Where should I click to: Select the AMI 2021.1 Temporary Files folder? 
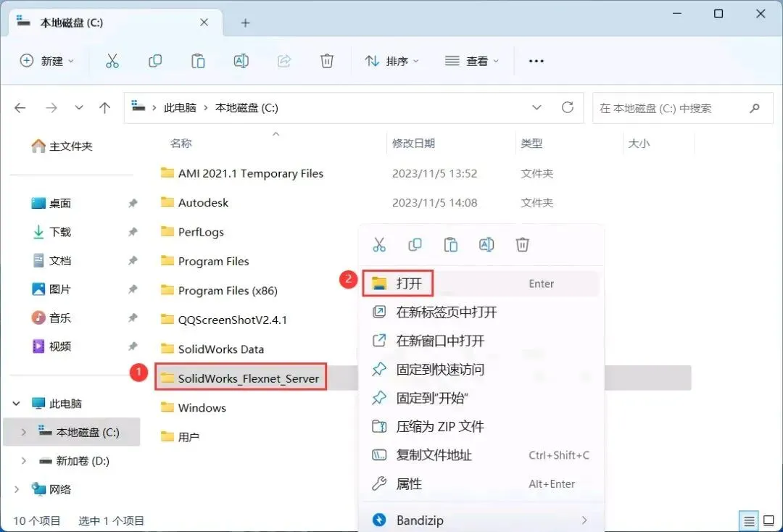(x=242, y=174)
